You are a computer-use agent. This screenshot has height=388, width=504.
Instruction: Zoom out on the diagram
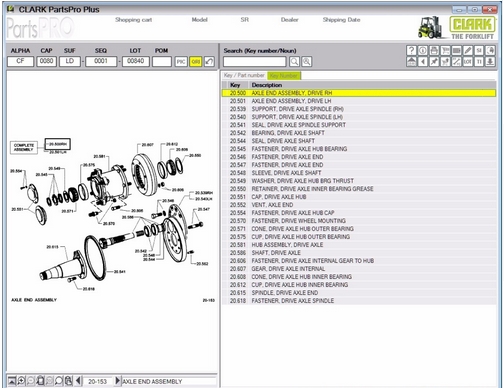pos(31,381)
